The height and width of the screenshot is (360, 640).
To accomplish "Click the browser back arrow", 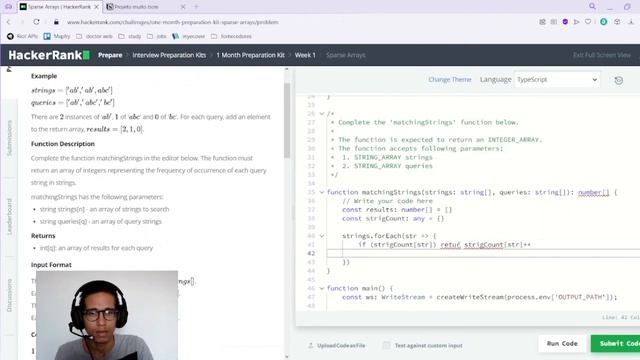I will click(x=9, y=22).
